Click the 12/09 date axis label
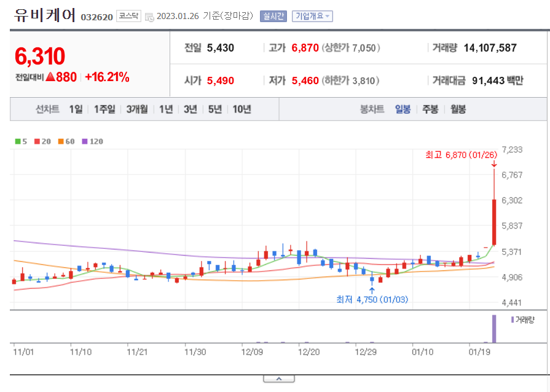This screenshot has width=550, height=392. [x=252, y=352]
